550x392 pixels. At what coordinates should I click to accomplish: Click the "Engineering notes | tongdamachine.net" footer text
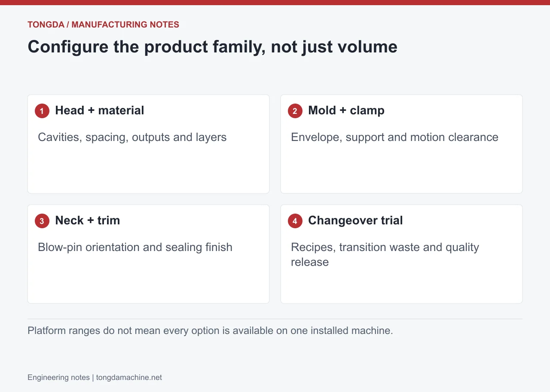[95, 377]
